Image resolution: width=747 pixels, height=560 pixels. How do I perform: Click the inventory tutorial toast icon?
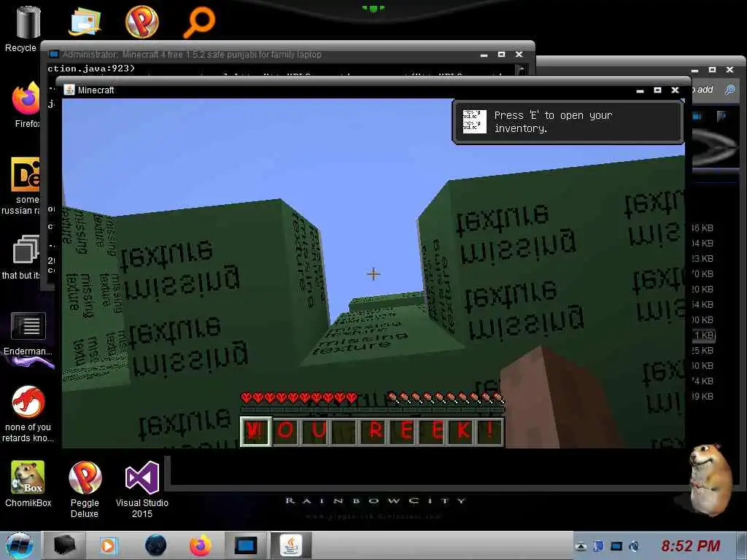tap(474, 122)
